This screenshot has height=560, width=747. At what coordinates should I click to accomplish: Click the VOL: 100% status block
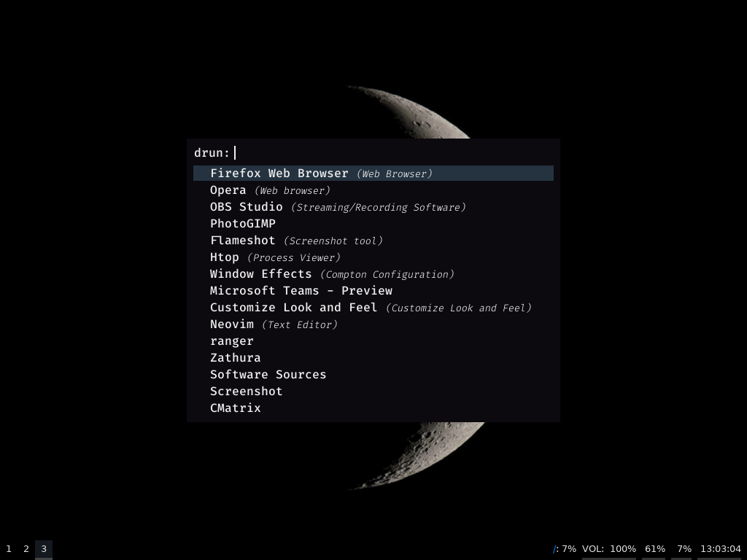pos(609,549)
